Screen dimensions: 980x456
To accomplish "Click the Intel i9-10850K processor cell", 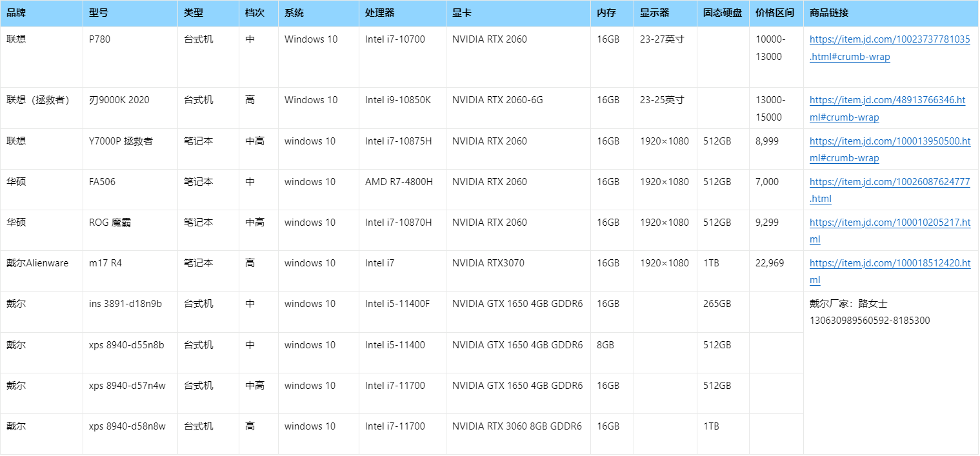I will click(x=397, y=100).
